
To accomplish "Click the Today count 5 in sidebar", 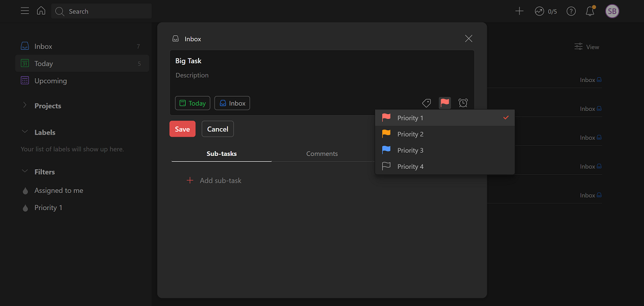I will (140, 64).
